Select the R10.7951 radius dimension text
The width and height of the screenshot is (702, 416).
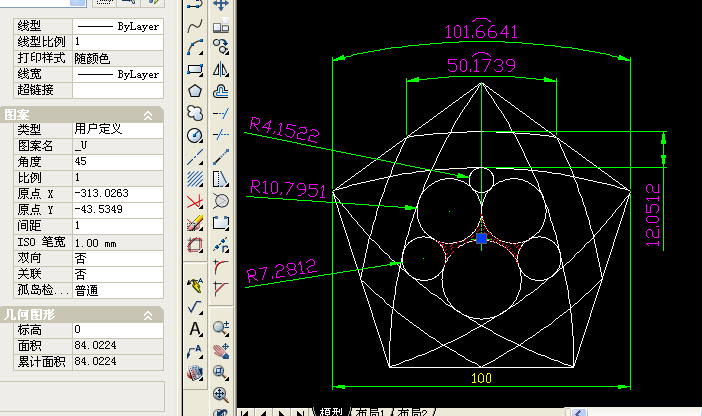[287, 188]
